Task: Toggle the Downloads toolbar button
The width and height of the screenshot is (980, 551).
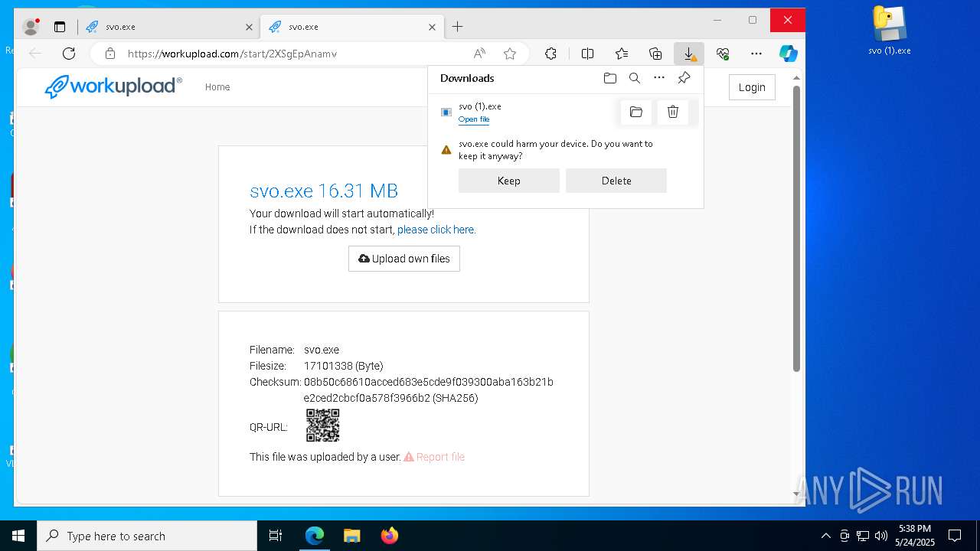Action: 689,54
